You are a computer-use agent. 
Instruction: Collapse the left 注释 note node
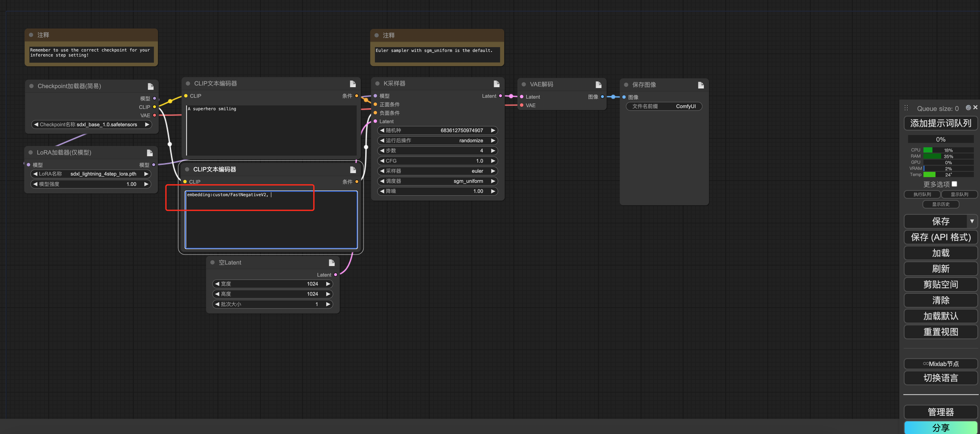[x=31, y=35]
